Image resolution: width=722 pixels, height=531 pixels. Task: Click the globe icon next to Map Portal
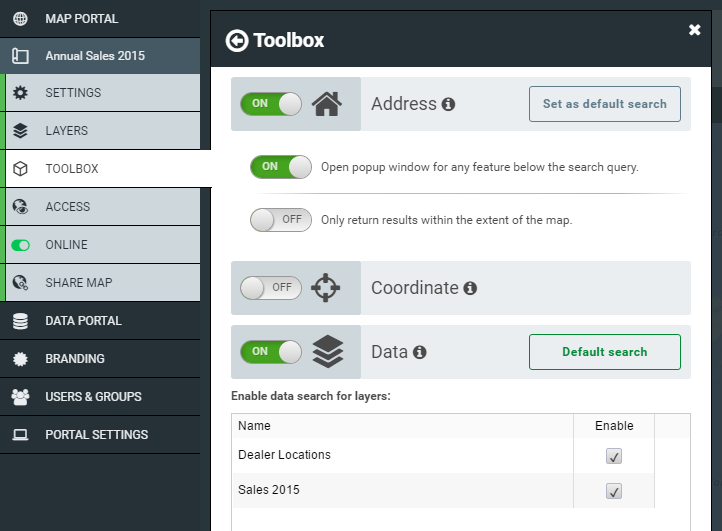[x=20, y=19]
